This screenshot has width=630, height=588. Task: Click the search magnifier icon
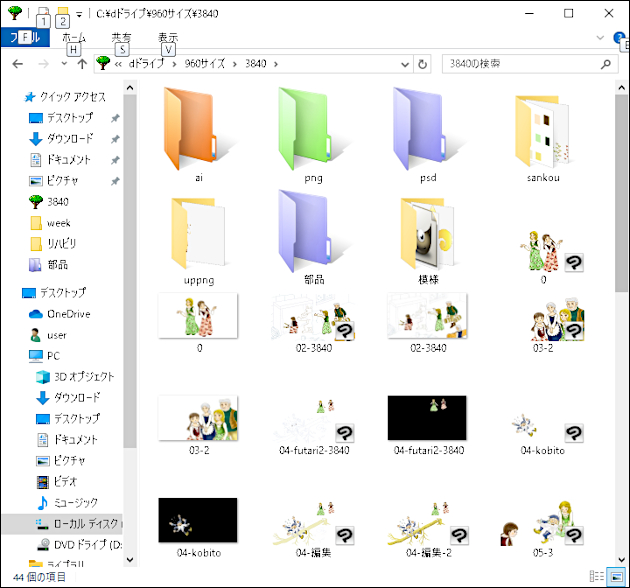click(605, 64)
